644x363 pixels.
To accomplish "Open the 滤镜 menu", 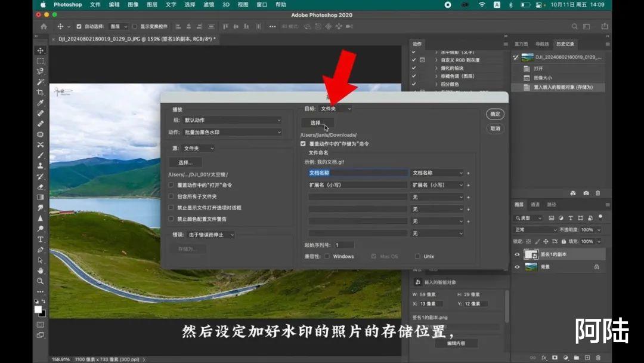I will [209, 5].
